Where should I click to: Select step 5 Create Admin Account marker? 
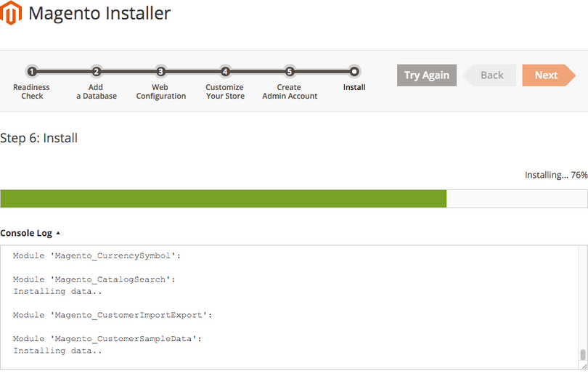[289, 71]
